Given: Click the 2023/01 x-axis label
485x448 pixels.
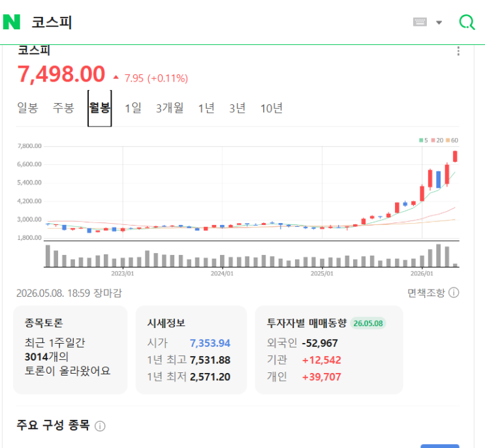Looking at the screenshot, I should (x=123, y=273).
